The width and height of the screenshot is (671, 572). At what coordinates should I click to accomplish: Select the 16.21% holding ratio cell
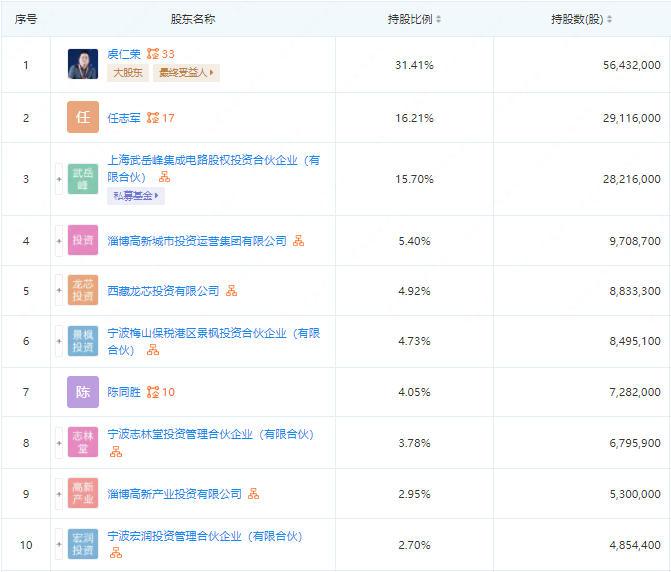(x=414, y=118)
